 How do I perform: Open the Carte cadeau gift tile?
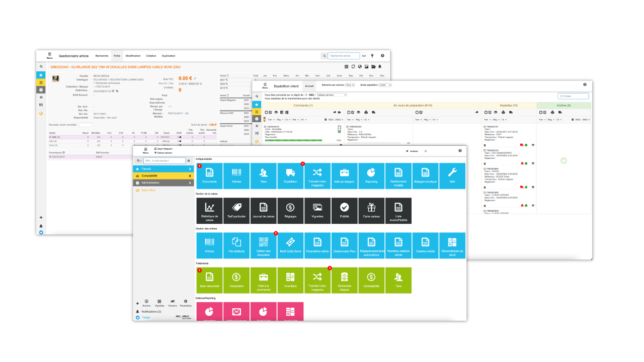click(371, 211)
